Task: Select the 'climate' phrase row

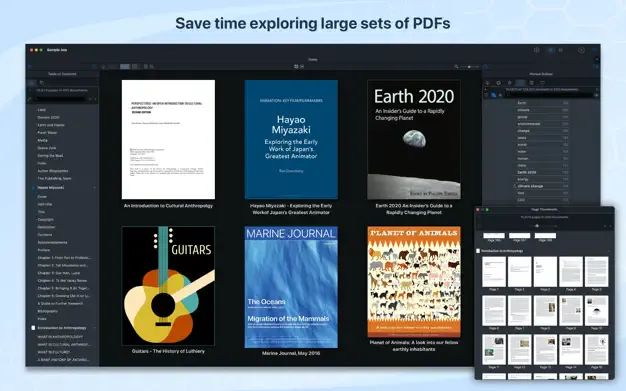Action: click(542, 110)
